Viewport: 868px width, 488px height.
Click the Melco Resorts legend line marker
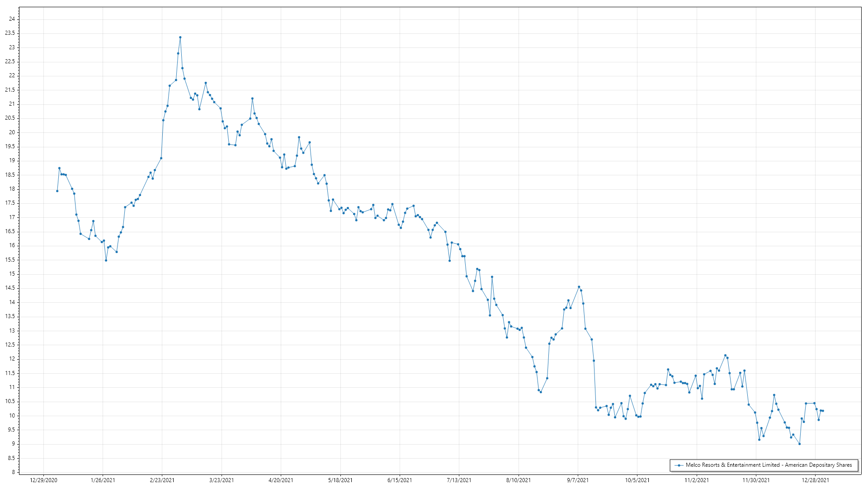[x=679, y=465]
